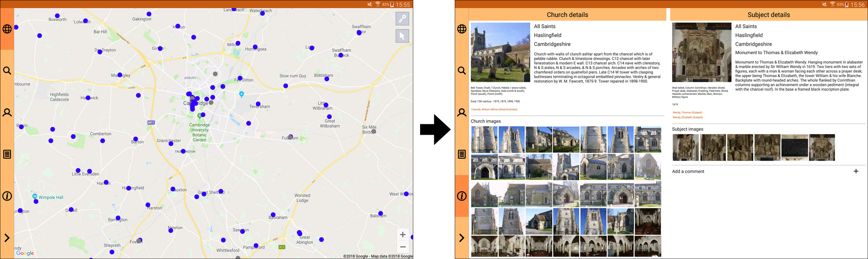Open the person icon in left sidebar
The width and height of the screenshot is (868, 259).
tap(7, 113)
